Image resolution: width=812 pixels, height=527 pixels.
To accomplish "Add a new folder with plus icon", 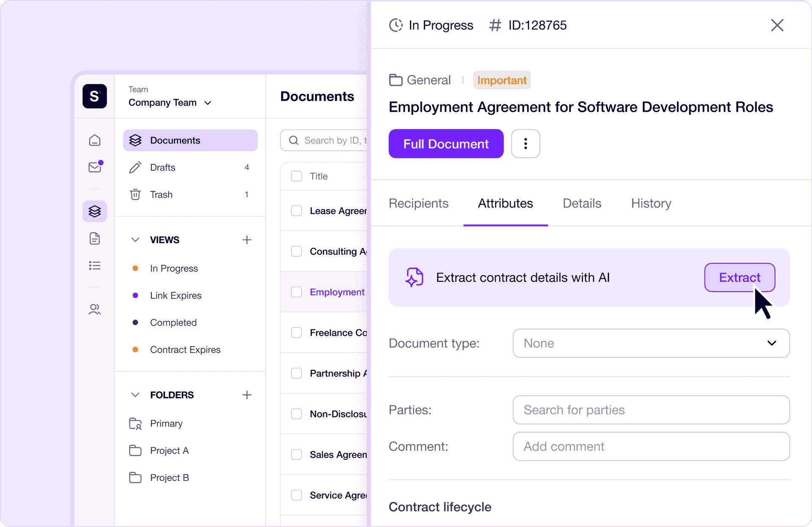I will point(247,395).
